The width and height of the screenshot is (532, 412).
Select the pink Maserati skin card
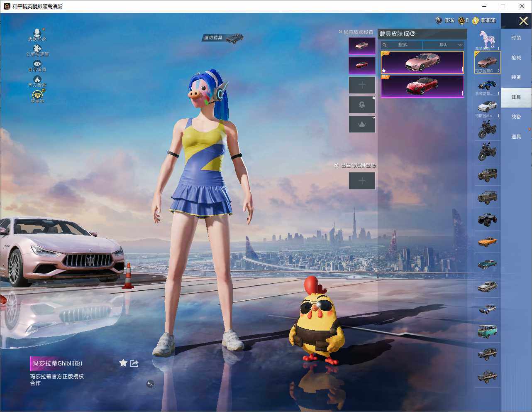[422, 63]
